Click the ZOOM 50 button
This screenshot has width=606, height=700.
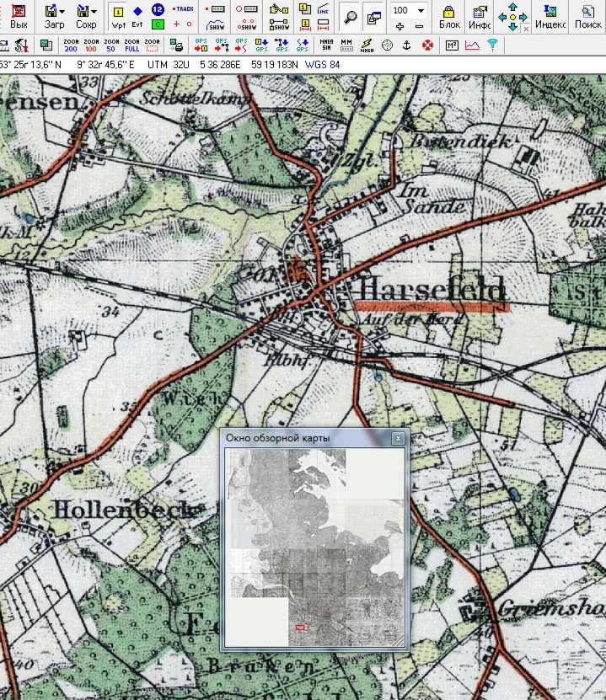coord(111,45)
